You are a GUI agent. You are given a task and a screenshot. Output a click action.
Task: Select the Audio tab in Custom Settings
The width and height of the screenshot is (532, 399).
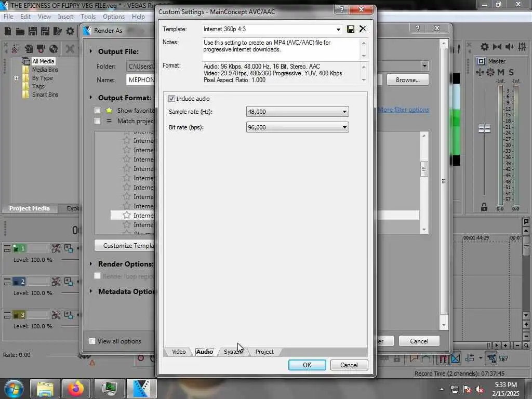[205, 352]
